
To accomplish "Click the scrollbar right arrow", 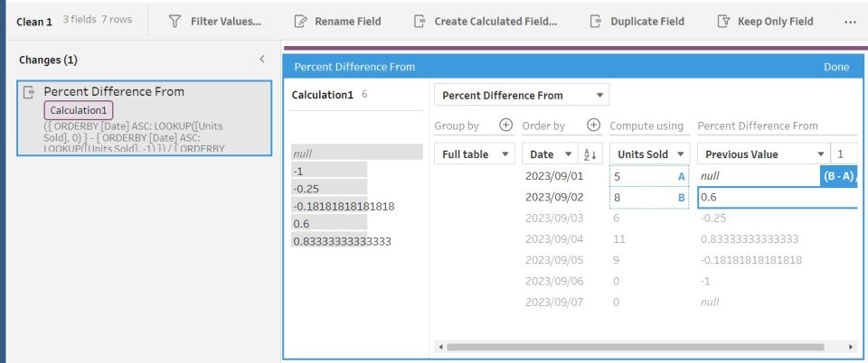I will point(851,347).
